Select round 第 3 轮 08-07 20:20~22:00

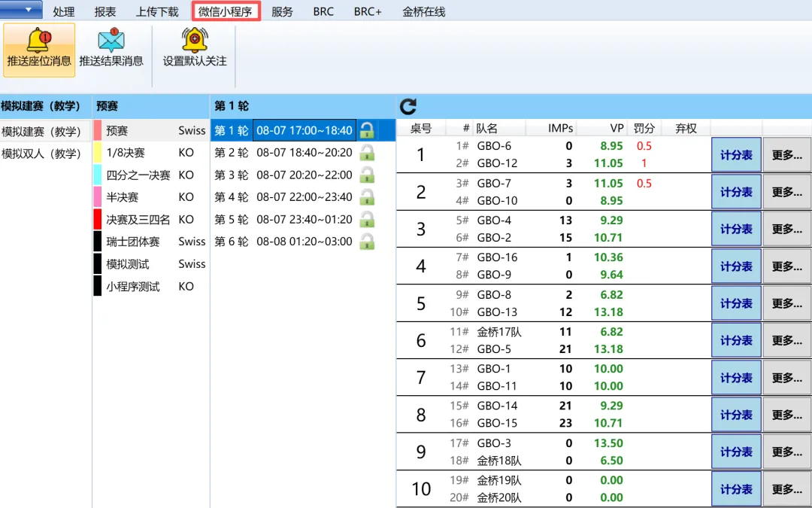(x=303, y=175)
